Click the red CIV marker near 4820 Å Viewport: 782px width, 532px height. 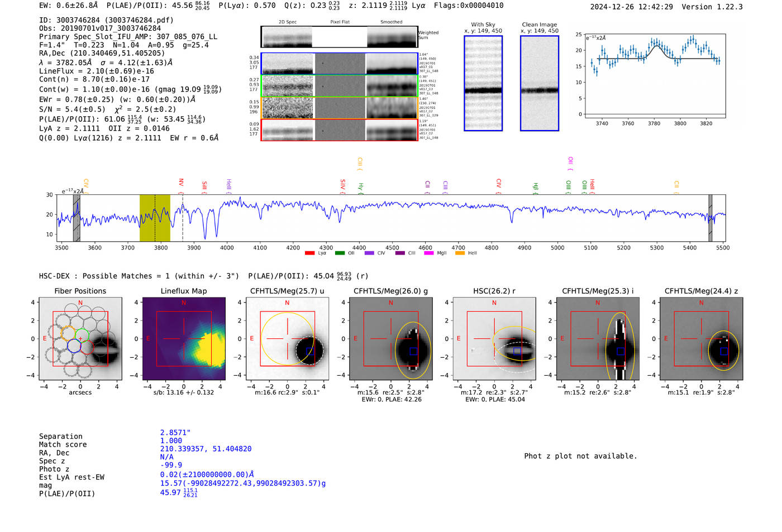(x=499, y=186)
